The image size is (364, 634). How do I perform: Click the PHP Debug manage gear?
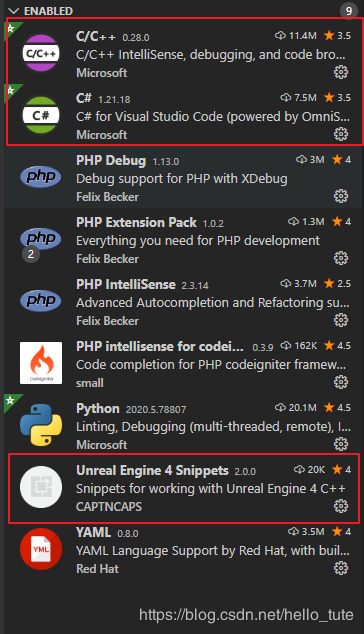(341, 196)
